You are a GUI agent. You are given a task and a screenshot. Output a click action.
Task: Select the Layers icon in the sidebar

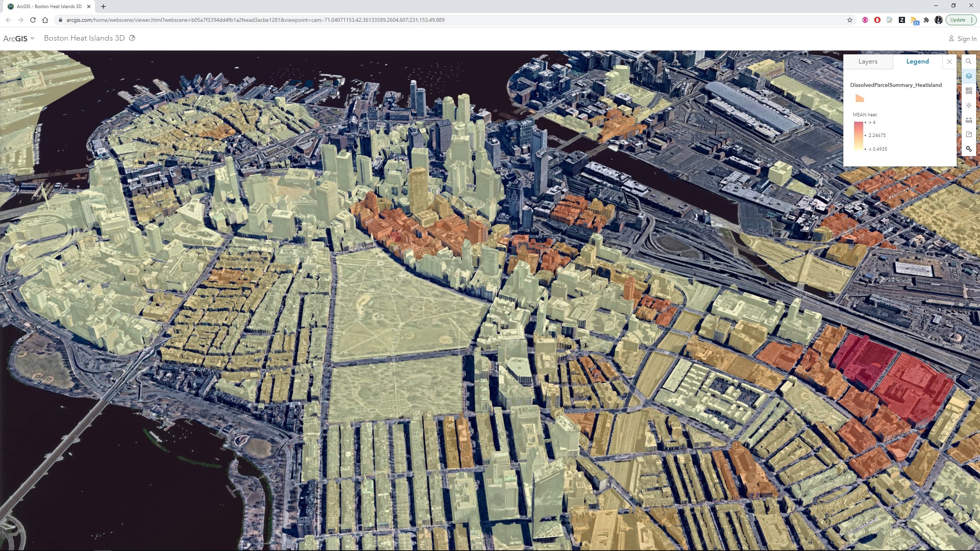click(x=969, y=76)
